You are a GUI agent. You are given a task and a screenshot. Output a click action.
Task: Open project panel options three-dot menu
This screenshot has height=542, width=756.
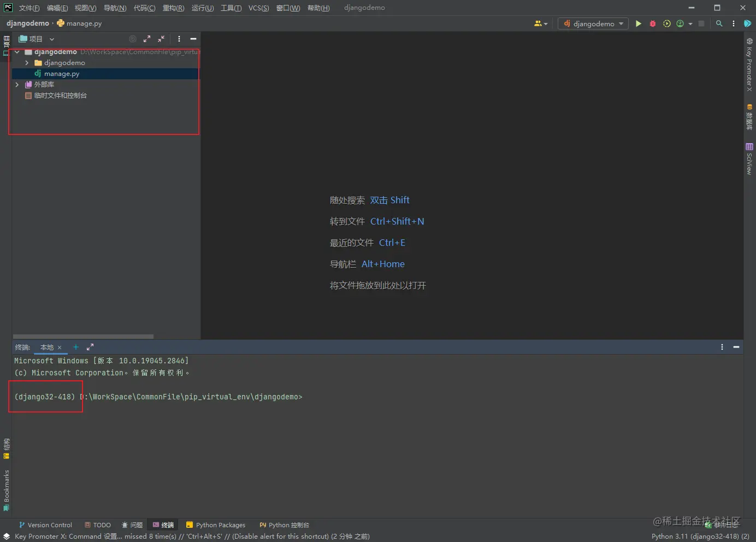point(179,39)
